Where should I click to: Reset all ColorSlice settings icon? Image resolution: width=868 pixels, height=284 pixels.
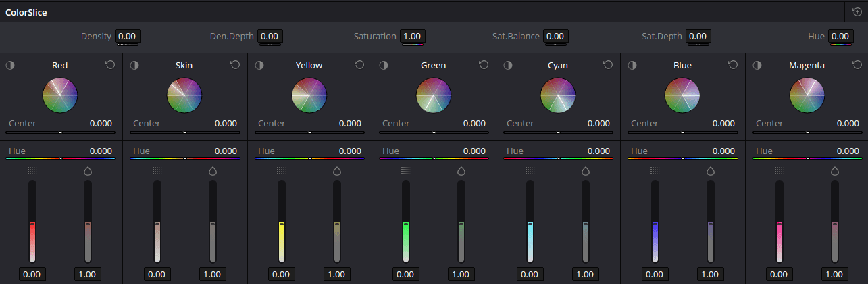pyautogui.click(x=857, y=11)
